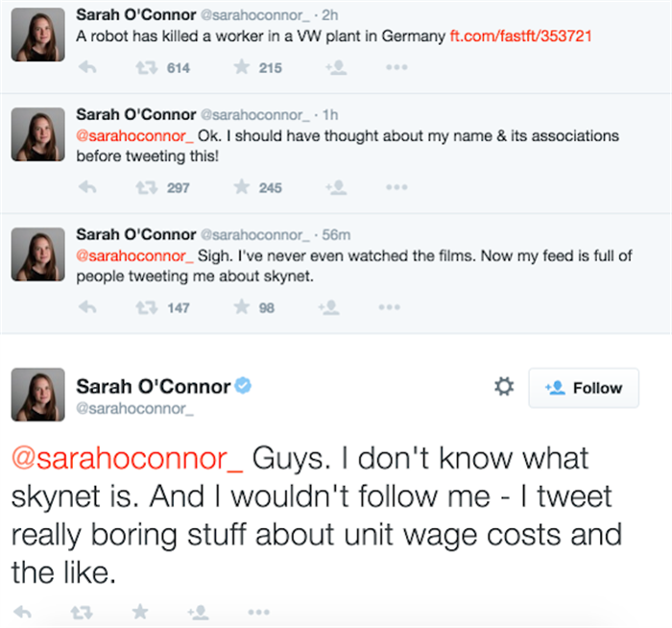672x628 pixels.
Task: Reply to the tweet about skynet feed
Action: (86, 308)
